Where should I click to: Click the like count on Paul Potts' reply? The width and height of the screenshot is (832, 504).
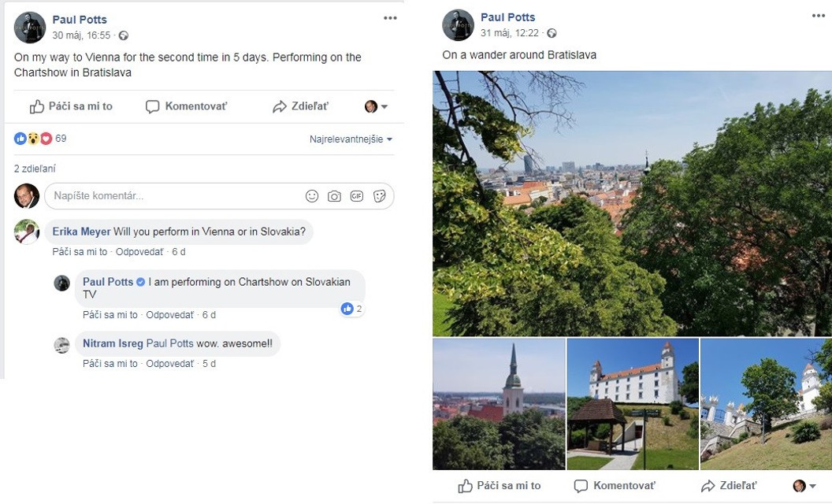(352, 309)
